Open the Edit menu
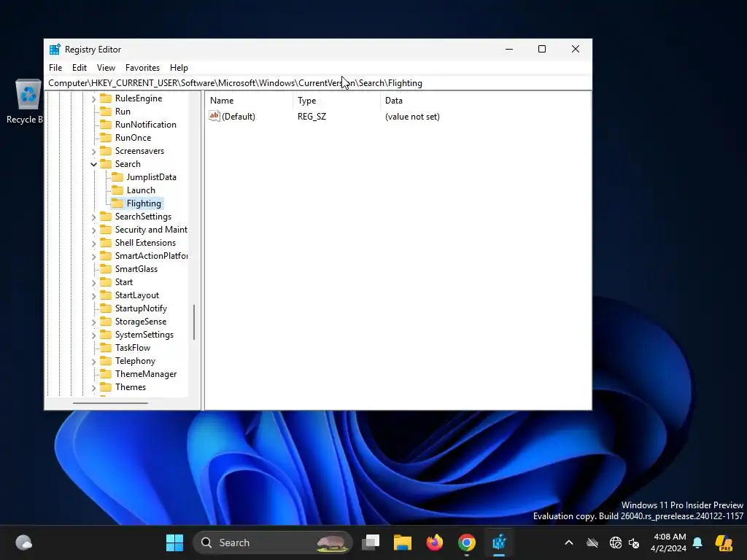Viewport: 747px width, 560px height. pos(79,68)
